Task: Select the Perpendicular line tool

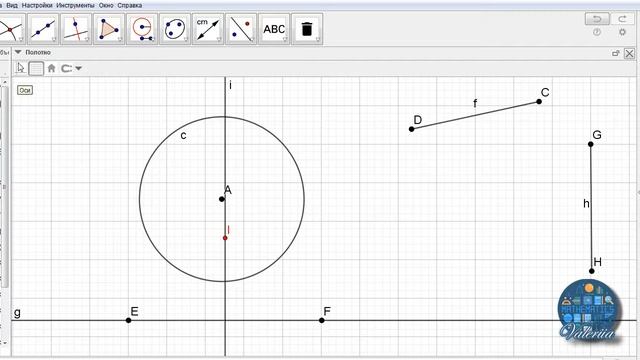Action: point(76,29)
